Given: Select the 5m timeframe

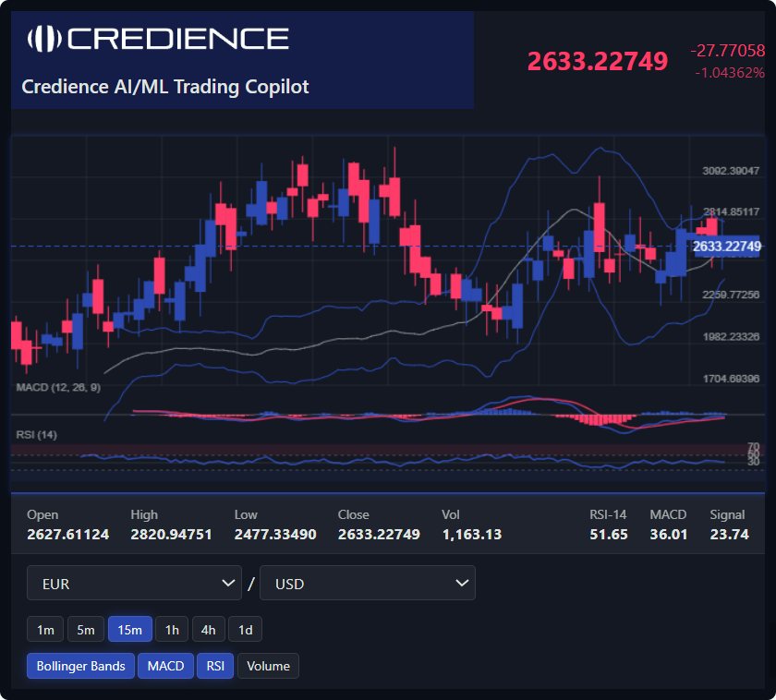Looking at the screenshot, I should click(85, 630).
